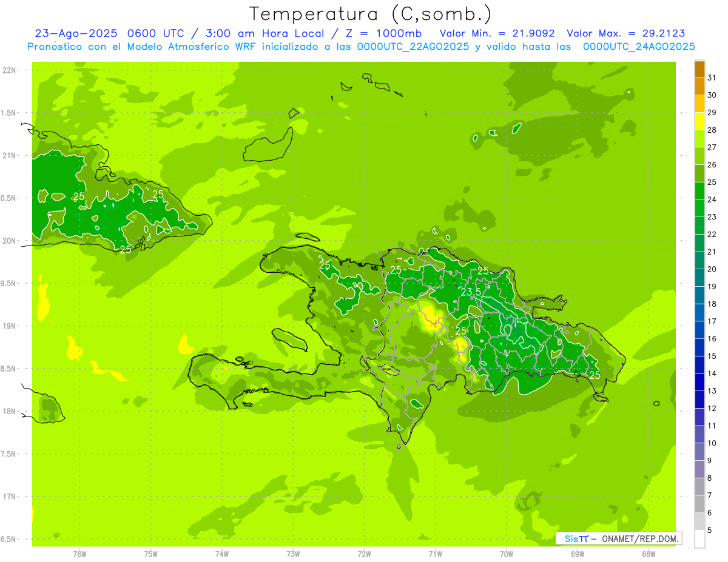Viewport: 728px width, 562px height.
Task: Click the "0600 UTC" time label
Action: pyautogui.click(x=155, y=33)
